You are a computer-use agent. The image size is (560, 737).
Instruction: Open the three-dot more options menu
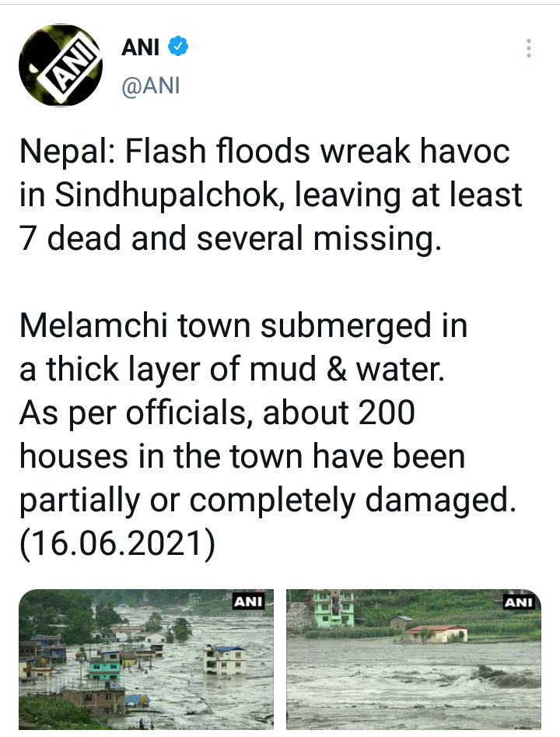528,48
